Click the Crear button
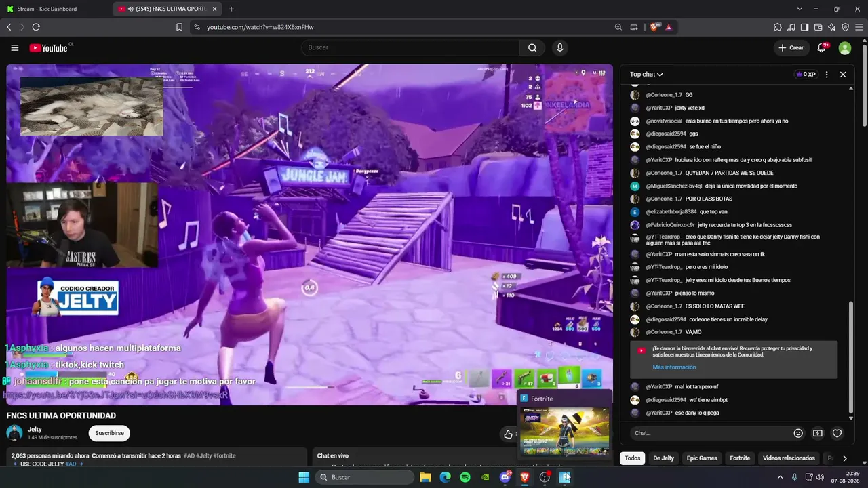868x488 pixels. click(791, 48)
